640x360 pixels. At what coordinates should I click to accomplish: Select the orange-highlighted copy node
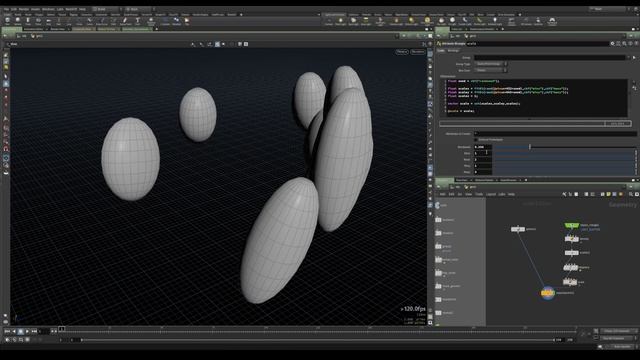(x=548, y=293)
